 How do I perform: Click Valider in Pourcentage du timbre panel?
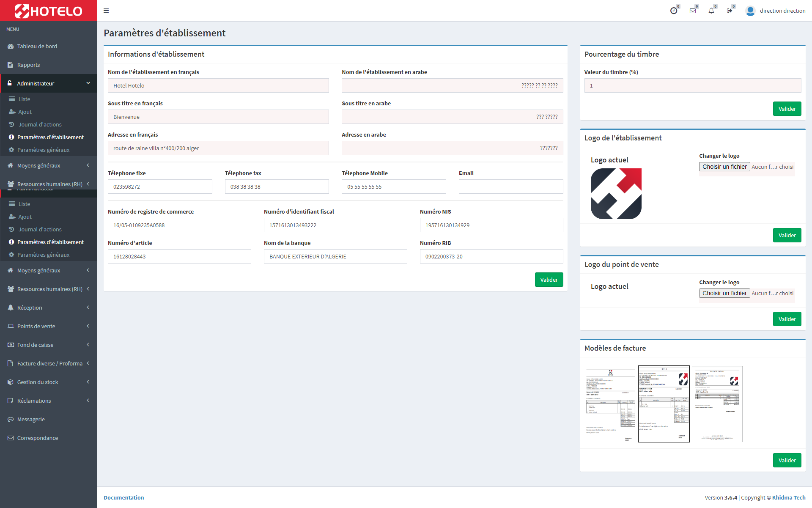[x=787, y=109]
